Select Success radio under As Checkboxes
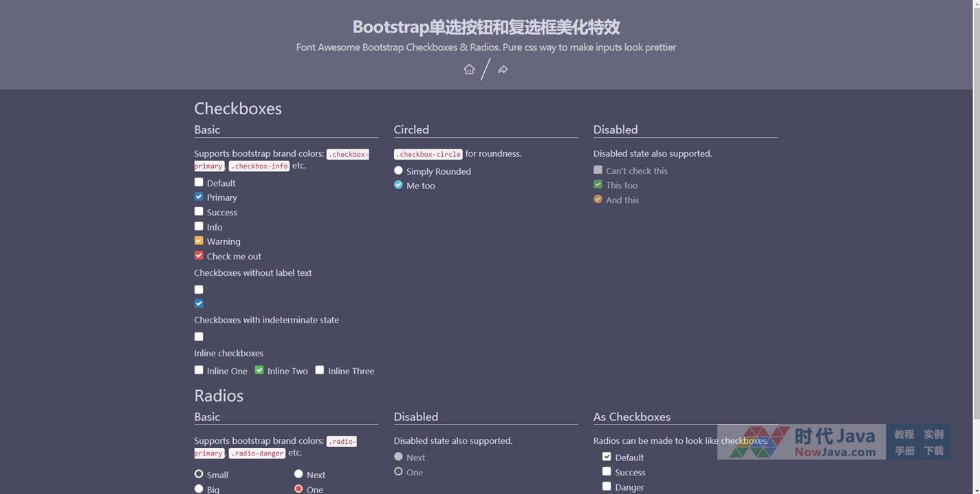 607,471
